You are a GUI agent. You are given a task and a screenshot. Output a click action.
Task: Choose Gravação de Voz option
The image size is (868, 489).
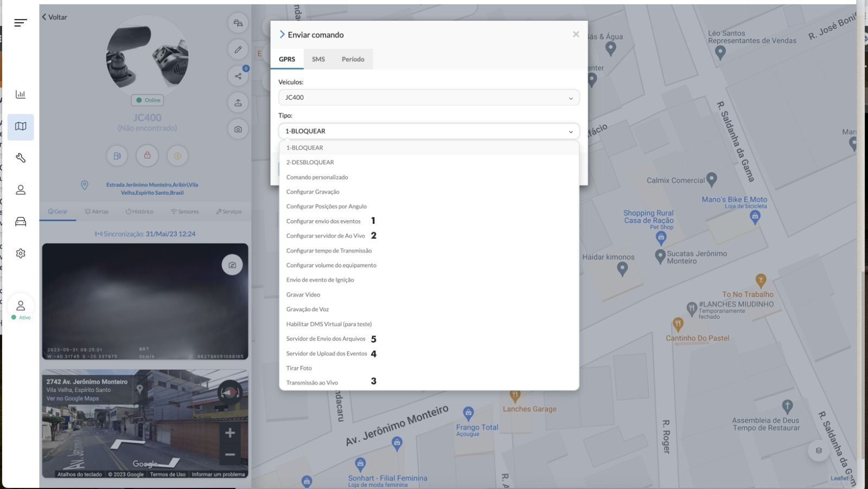(429, 309)
